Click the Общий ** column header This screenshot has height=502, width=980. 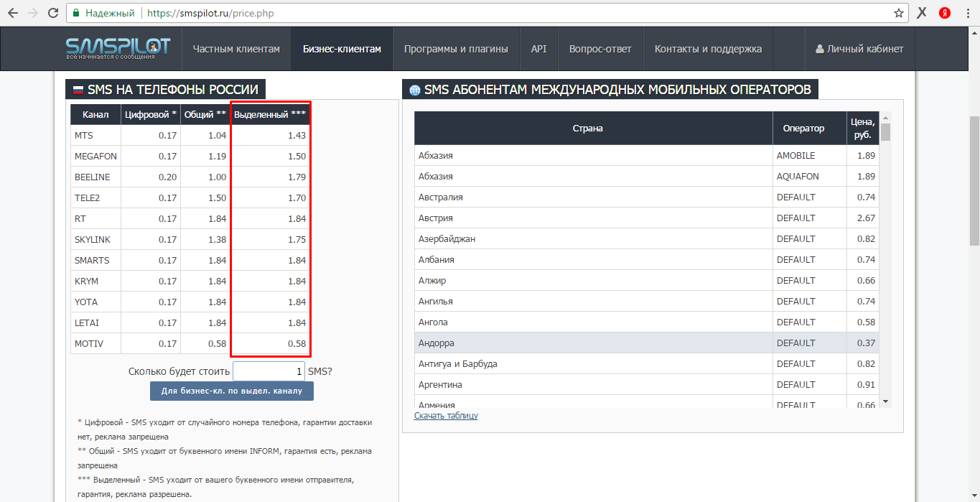[x=205, y=114]
